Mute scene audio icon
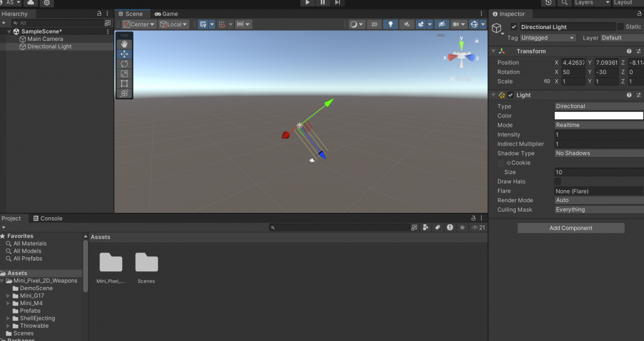Image resolution: width=644 pixels, height=341 pixels. [x=407, y=24]
